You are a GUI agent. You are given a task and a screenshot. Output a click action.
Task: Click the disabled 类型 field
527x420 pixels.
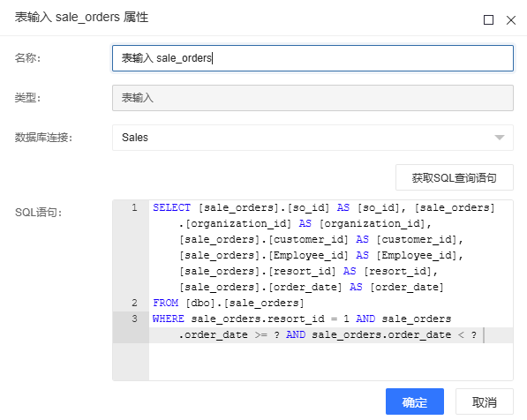[x=312, y=98]
